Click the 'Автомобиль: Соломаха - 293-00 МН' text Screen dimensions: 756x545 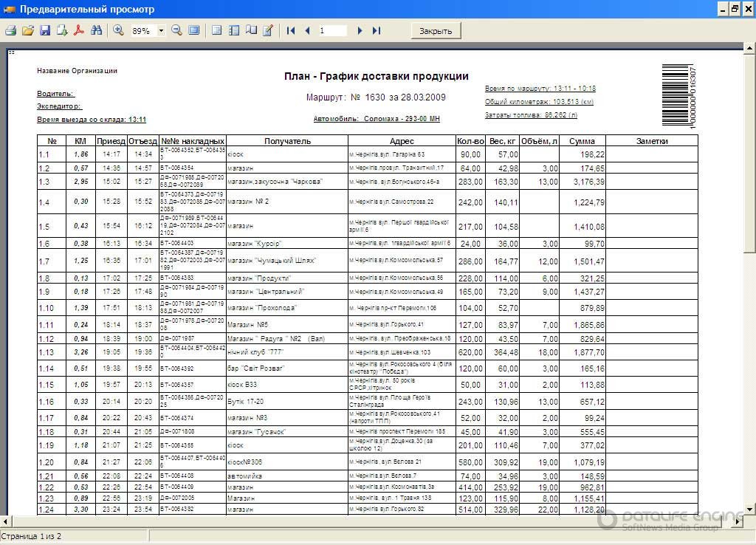(377, 119)
